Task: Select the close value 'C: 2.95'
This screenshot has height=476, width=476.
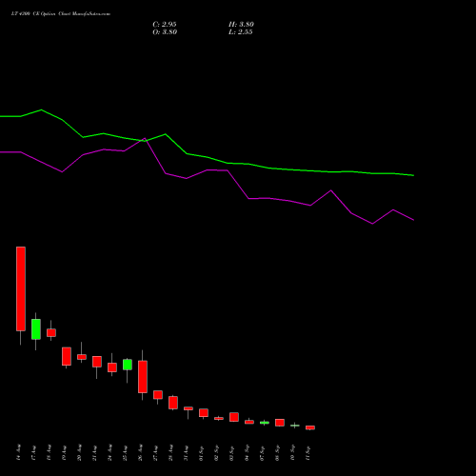Action: (x=165, y=25)
